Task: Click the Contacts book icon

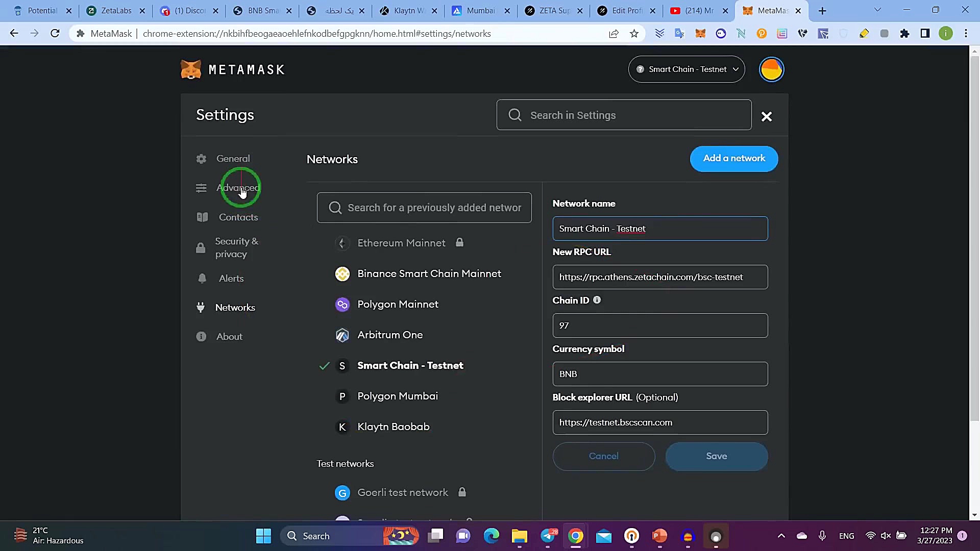Action: click(x=202, y=217)
